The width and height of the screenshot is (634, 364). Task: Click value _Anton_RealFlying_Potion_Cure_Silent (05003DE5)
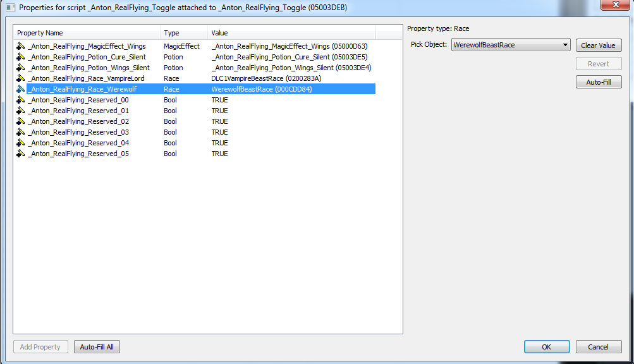289,57
